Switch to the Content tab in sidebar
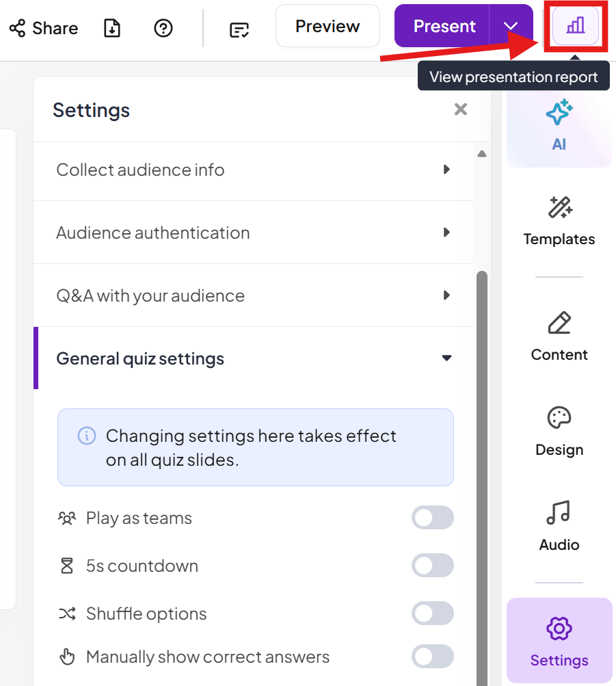Image resolution: width=616 pixels, height=686 pixels. pos(559,336)
